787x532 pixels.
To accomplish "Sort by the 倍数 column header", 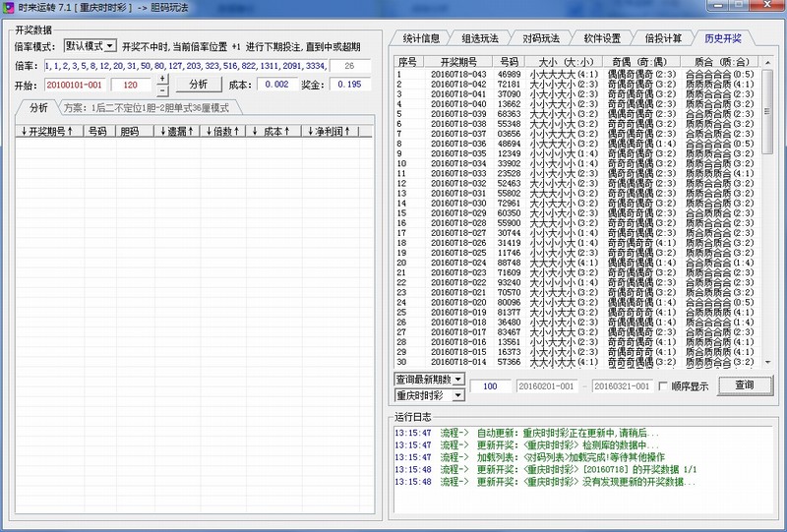I will (x=221, y=131).
